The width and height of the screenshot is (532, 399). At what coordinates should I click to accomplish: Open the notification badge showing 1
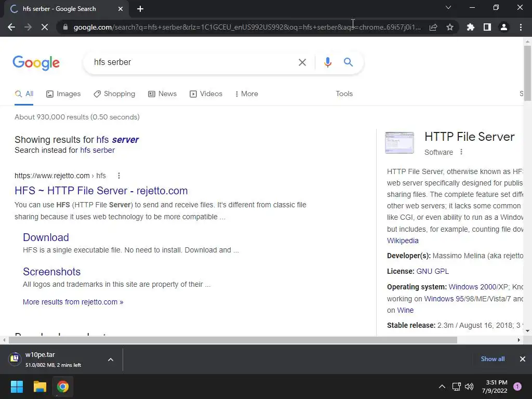click(517, 387)
